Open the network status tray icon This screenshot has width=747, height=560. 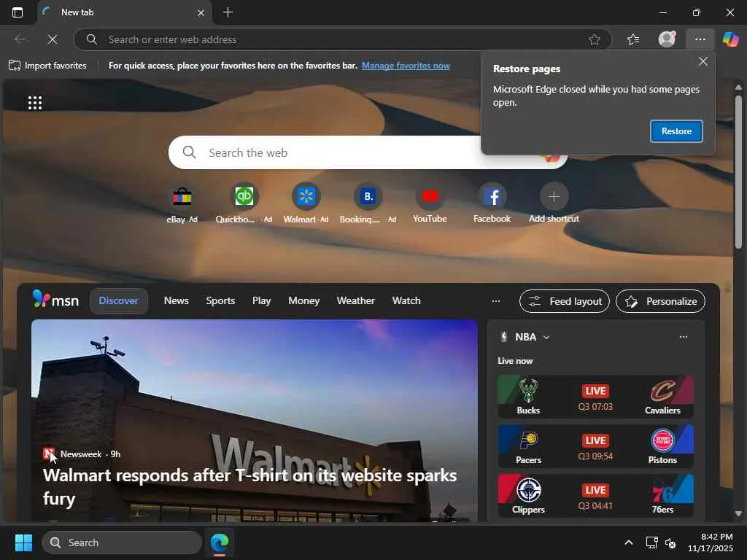pyautogui.click(x=651, y=542)
